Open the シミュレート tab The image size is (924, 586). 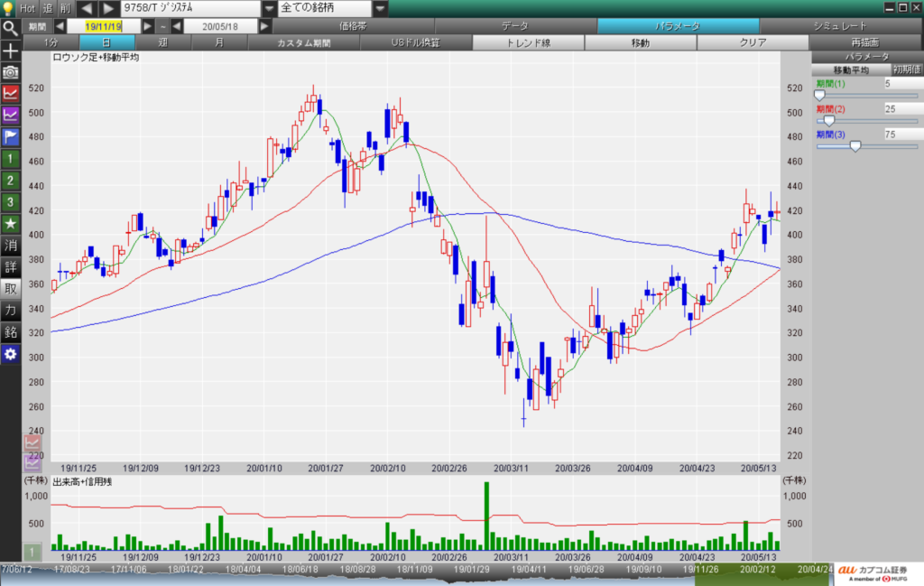click(839, 26)
